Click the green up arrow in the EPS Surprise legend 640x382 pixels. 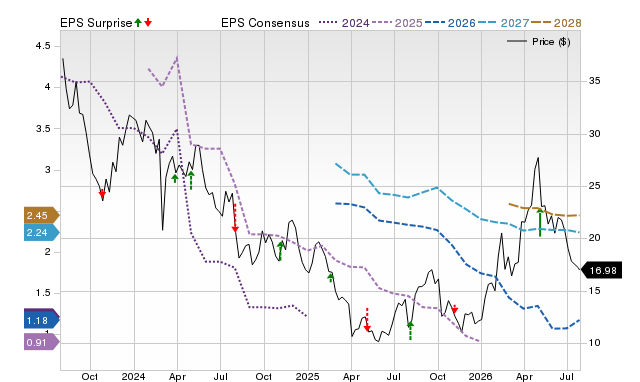point(138,23)
